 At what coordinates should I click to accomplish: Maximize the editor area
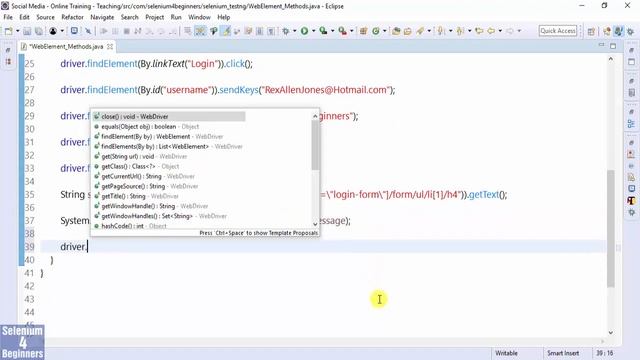613,46
